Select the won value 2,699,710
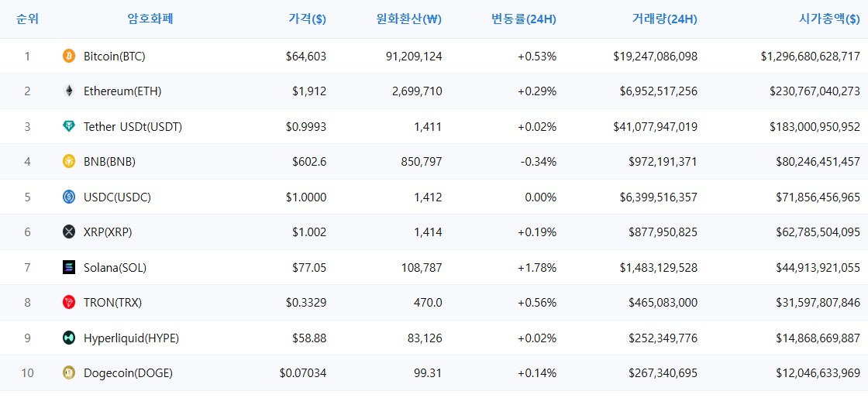Screen dimensions: 868x398 click(418, 91)
